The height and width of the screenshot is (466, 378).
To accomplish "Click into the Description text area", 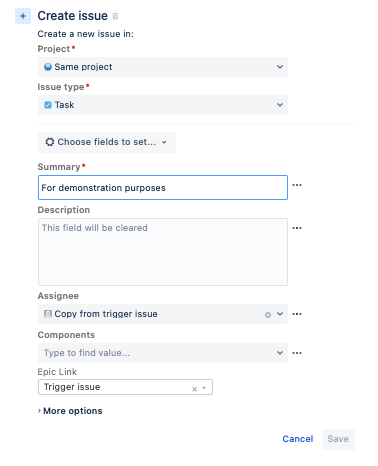I will click(163, 252).
